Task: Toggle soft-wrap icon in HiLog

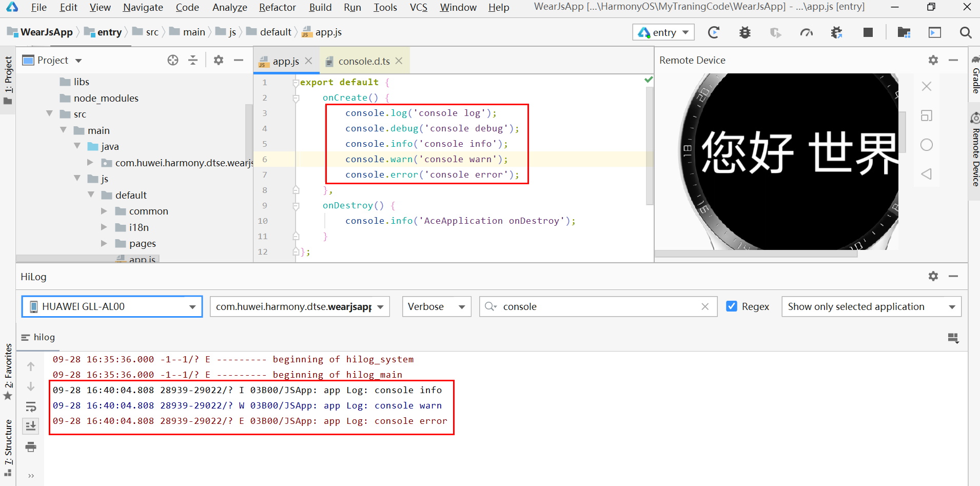Action: [31, 407]
